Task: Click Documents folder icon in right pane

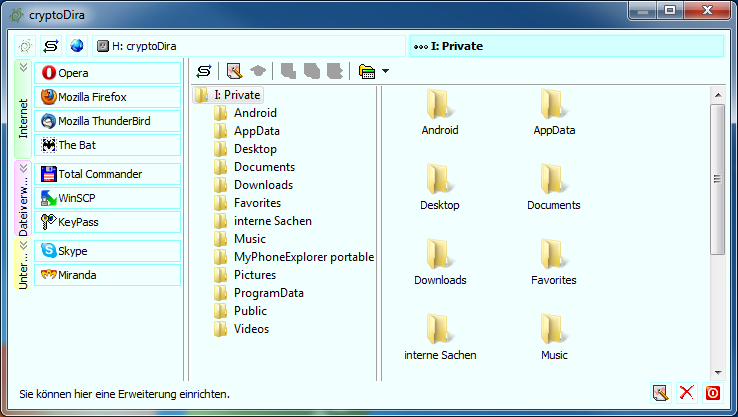Action: tap(554, 178)
